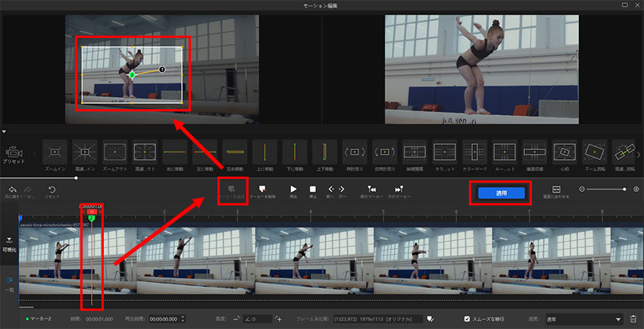Select the 左右移動 left-right motion preset
Screen dimensions: 644x329
[235, 152]
